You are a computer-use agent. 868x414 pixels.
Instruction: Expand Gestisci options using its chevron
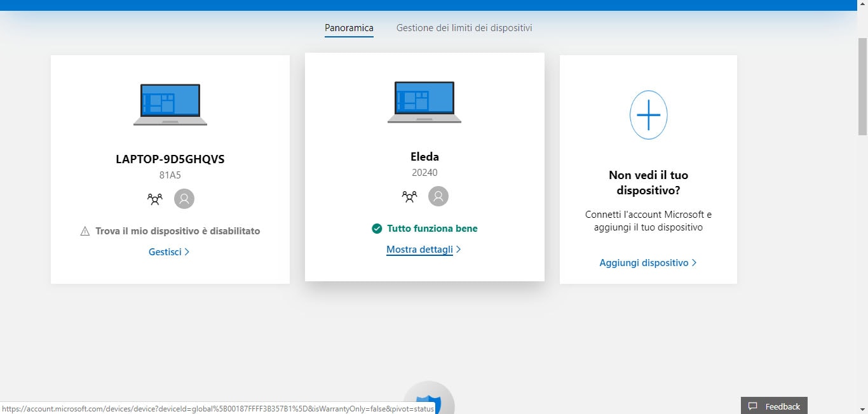[187, 251]
